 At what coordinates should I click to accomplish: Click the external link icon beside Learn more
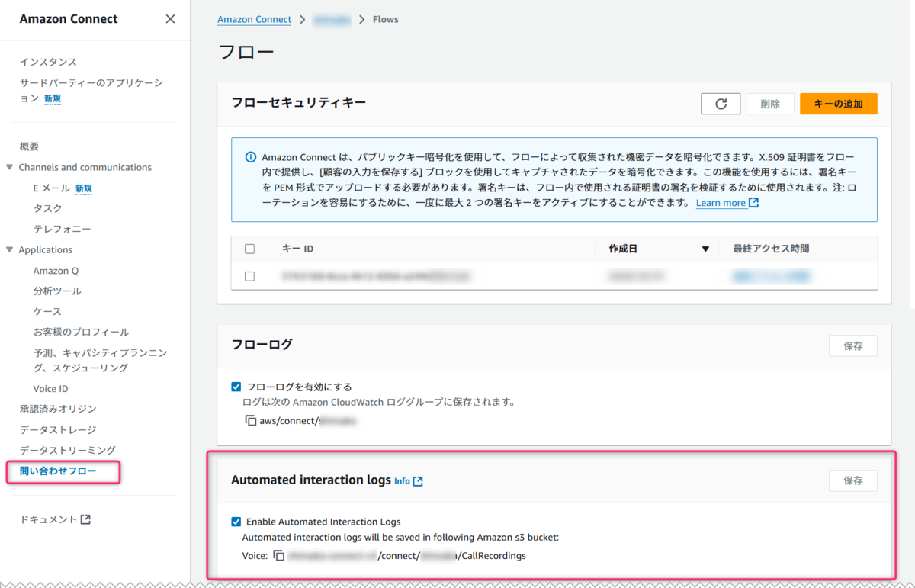click(753, 203)
